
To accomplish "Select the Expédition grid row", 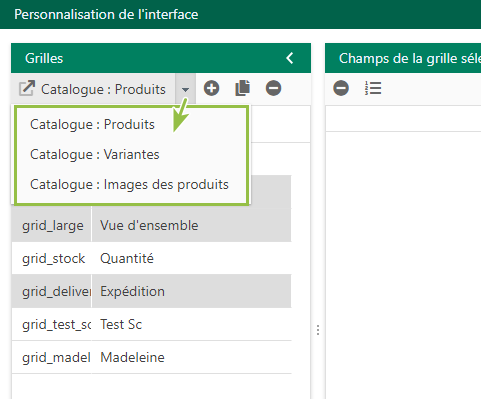I will 151,291.
